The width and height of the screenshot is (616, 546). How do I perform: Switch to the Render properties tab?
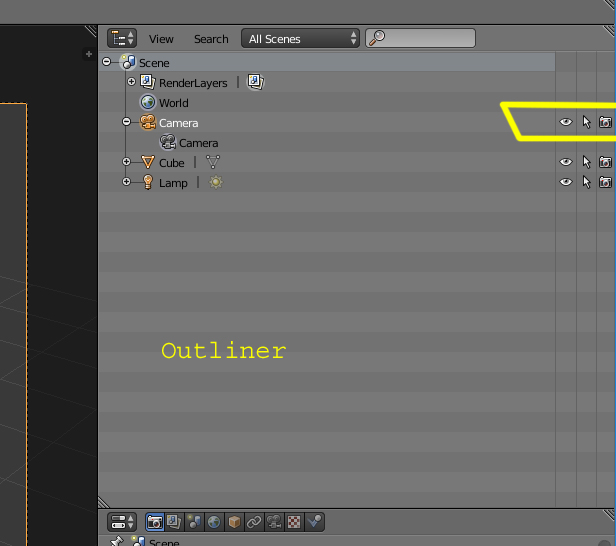154,522
